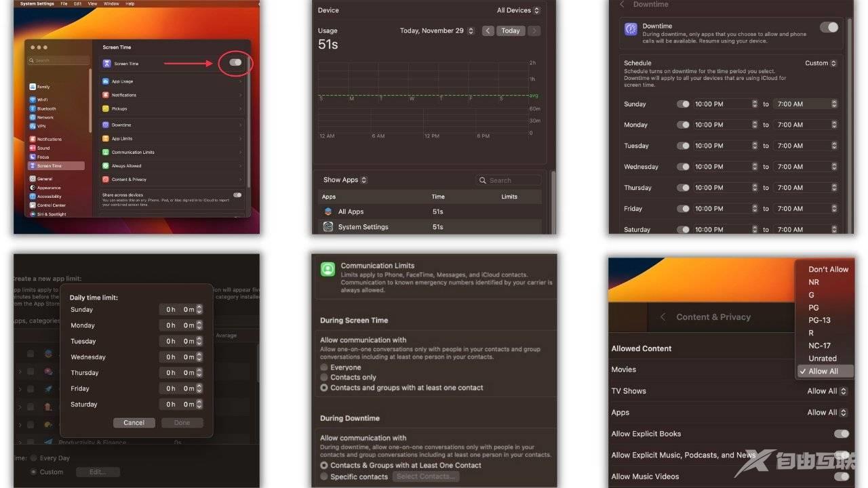868x488 pixels.
Task: Go back from Content & Privacy via chevron
Action: coord(663,317)
